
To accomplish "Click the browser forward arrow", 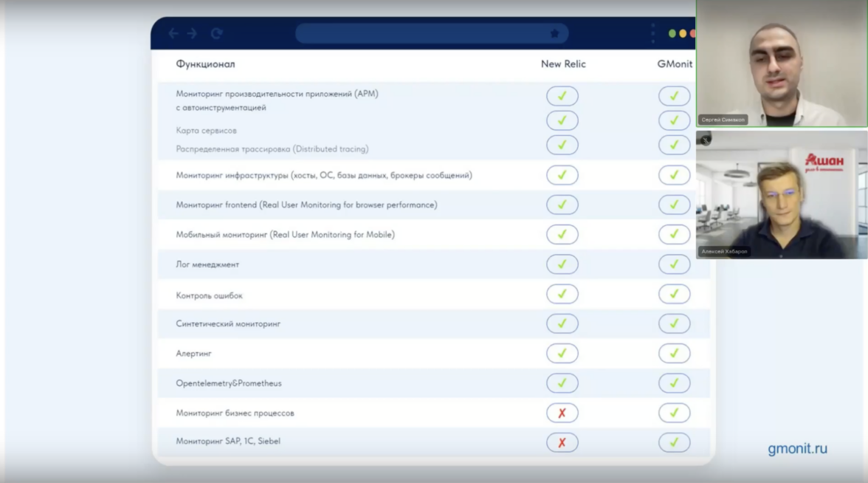I will pos(192,33).
